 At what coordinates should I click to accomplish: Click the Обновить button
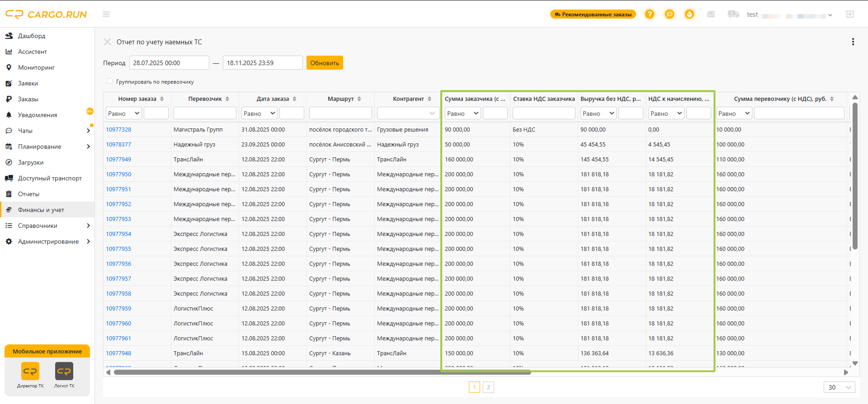pos(325,63)
